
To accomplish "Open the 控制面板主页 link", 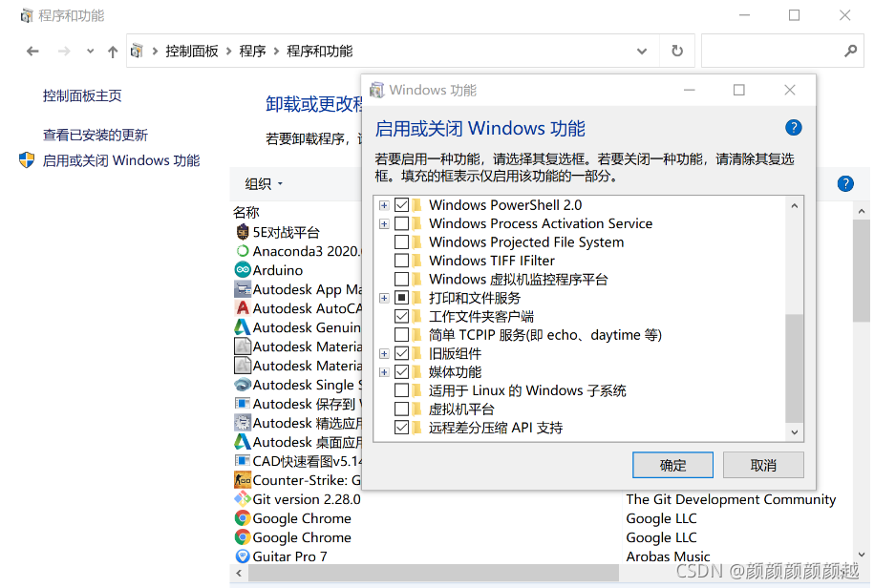I will (x=82, y=95).
